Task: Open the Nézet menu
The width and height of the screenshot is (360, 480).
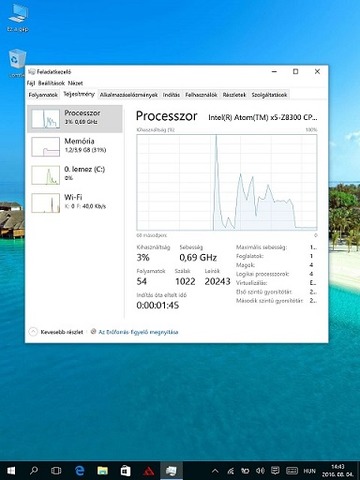Action: [x=75, y=83]
